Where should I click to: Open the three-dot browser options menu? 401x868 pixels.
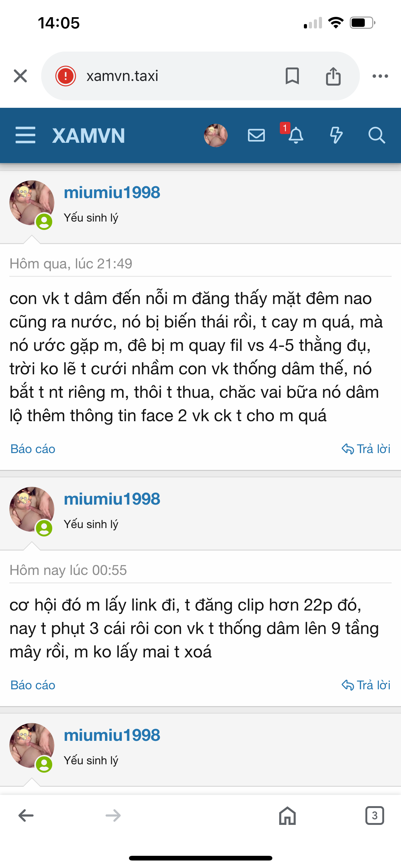pos(380,76)
